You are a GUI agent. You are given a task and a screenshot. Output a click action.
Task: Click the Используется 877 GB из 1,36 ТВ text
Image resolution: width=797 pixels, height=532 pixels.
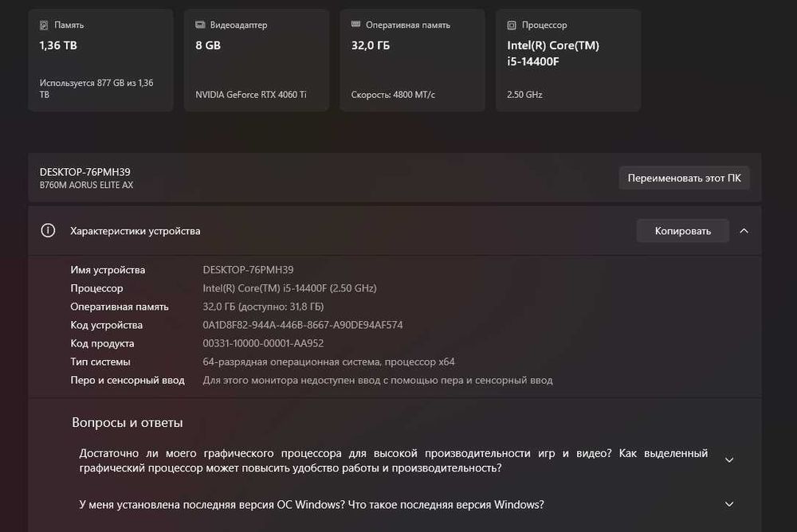coord(96,88)
